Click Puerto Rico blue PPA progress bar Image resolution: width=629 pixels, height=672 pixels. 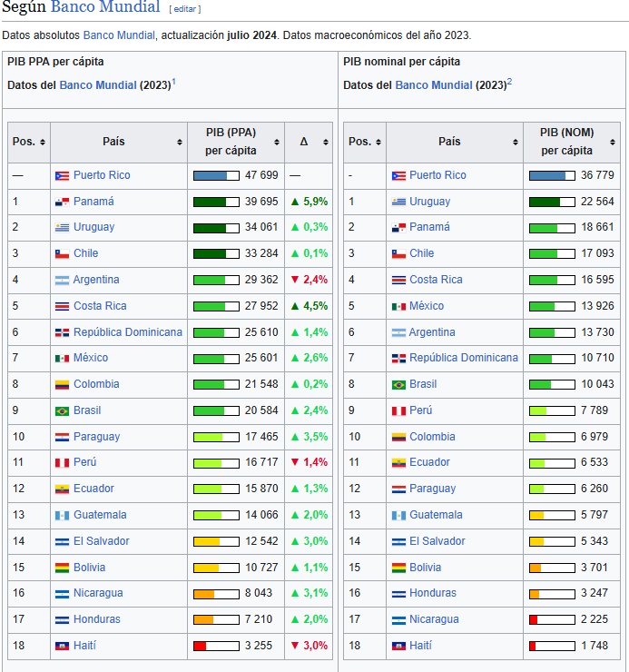coord(216,175)
